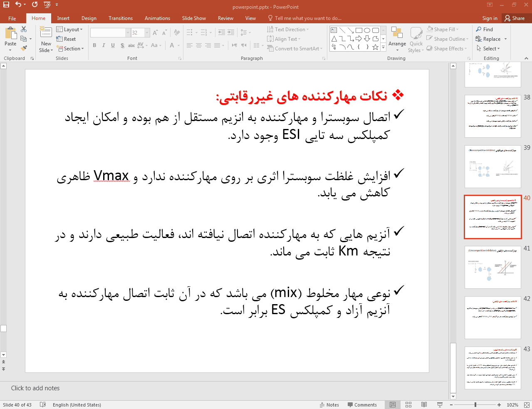The width and height of the screenshot is (532, 409).
Task: Click the Redo/Repeat icon in the title bar
Action: (x=35, y=5)
